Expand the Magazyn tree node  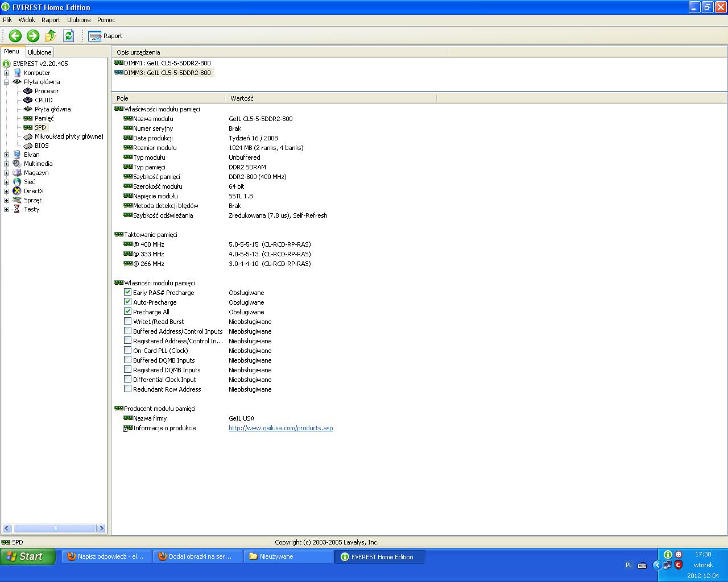(x=6, y=173)
